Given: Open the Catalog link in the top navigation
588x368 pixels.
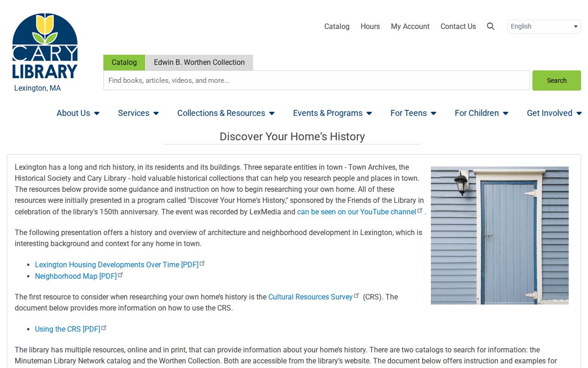Looking at the screenshot, I should (x=337, y=27).
